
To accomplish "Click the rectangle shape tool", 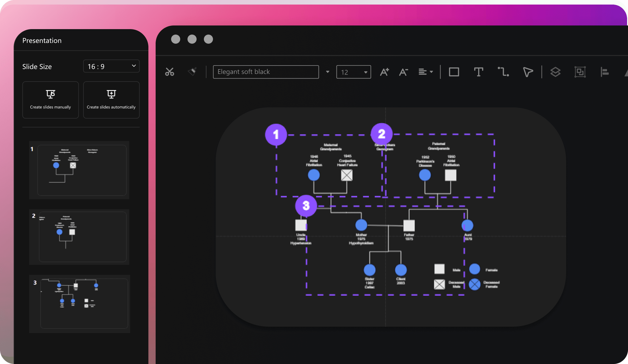I will [454, 72].
